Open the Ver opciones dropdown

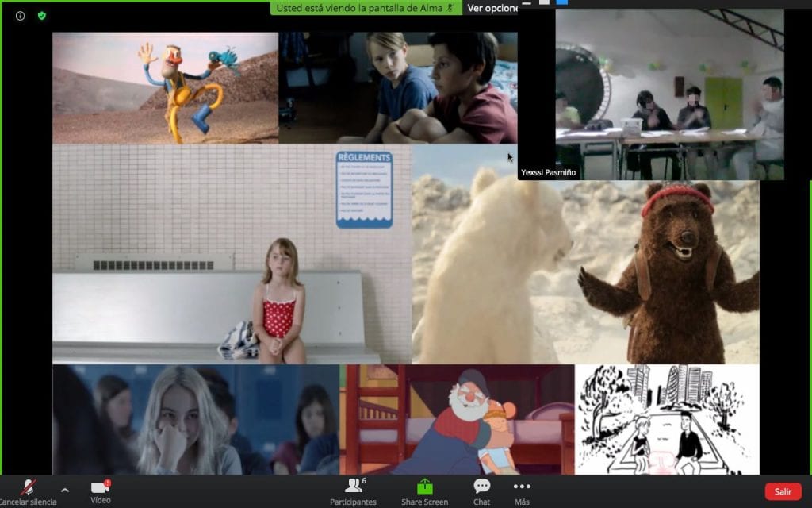490,8
